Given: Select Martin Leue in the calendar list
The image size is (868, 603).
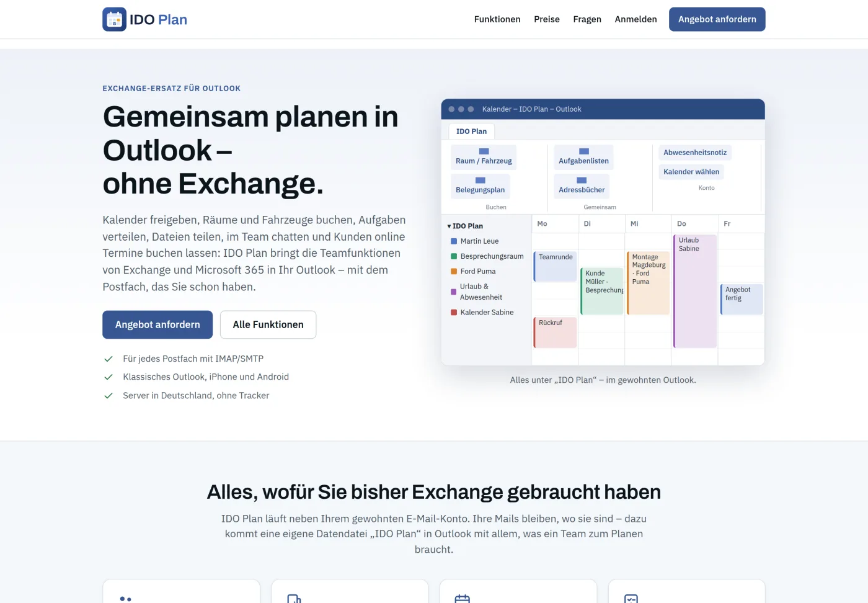Looking at the screenshot, I should [479, 241].
